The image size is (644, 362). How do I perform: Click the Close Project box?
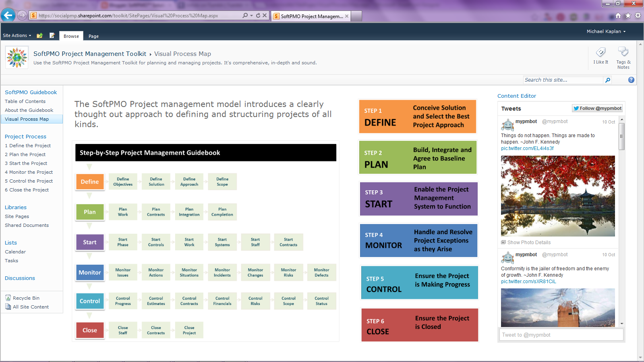click(x=189, y=330)
